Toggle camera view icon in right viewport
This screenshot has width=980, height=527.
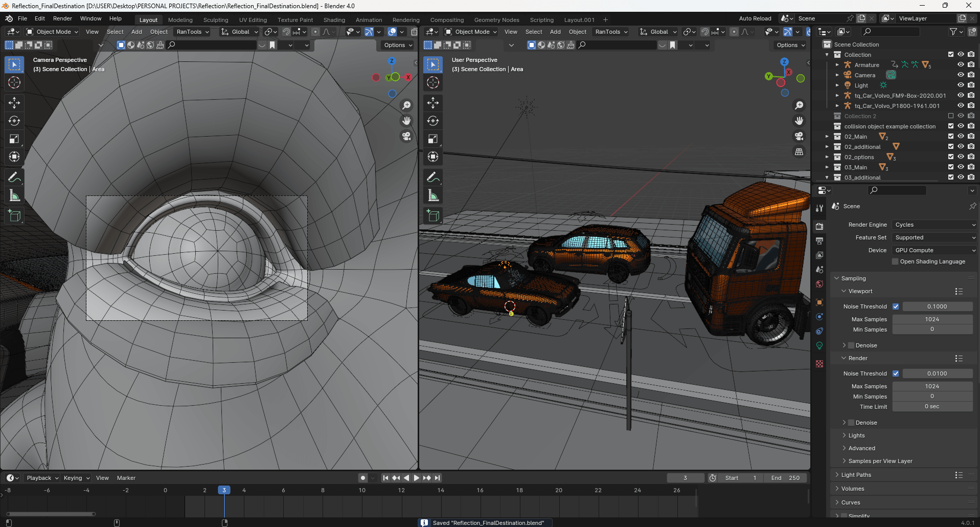[x=799, y=136]
